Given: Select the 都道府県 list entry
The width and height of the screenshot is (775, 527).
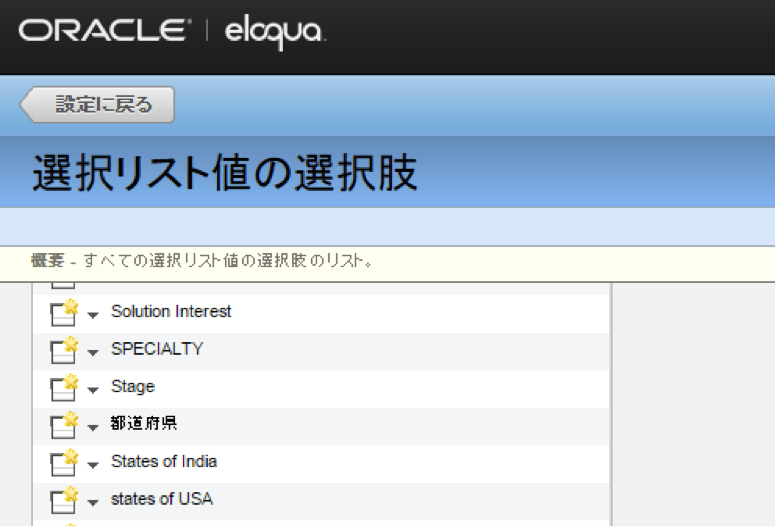Looking at the screenshot, I should [x=144, y=424].
